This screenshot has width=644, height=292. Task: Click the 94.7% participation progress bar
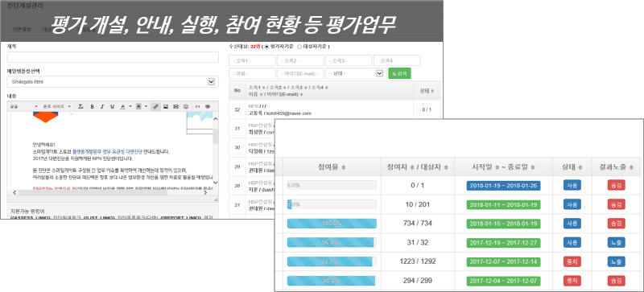(332, 261)
